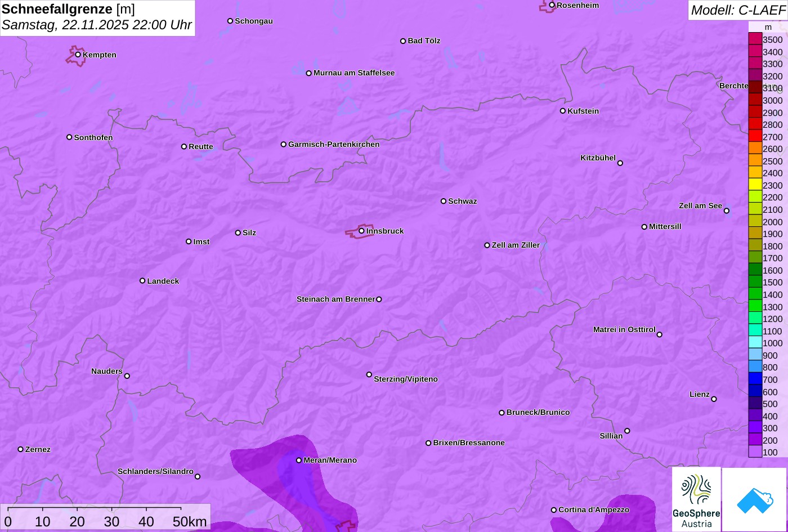Select the "Schongau" town label
The width and height of the screenshot is (788, 532).
[x=254, y=21]
